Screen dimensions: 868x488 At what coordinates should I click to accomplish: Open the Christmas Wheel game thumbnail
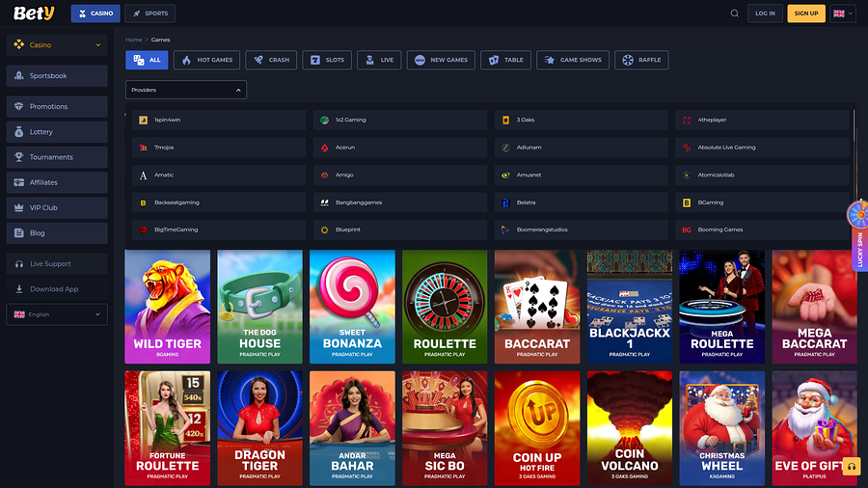coord(722,428)
